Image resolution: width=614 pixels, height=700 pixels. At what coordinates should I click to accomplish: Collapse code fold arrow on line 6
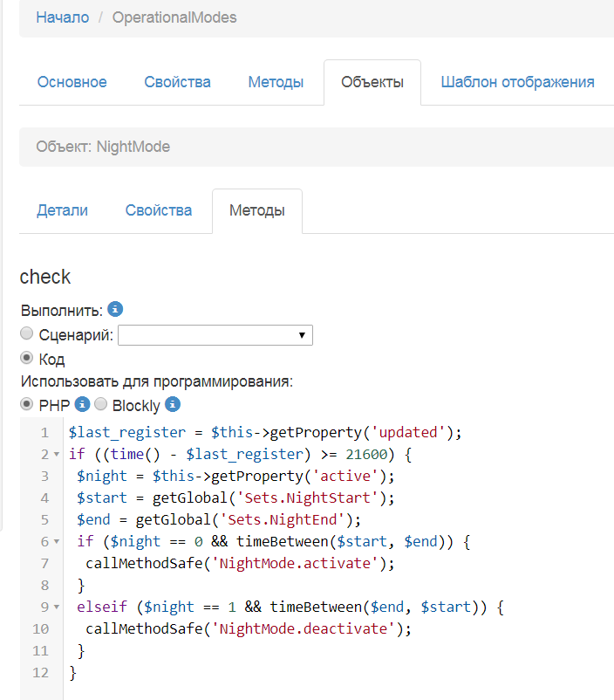(57, 542)
